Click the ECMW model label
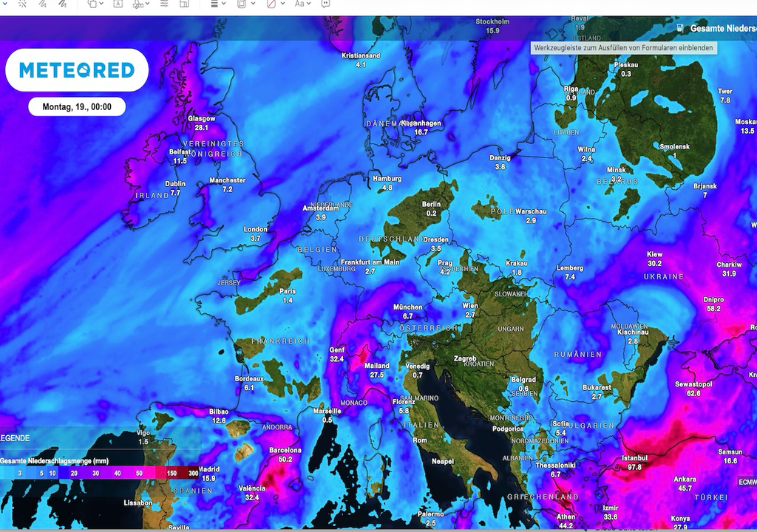 tap(747, 482)
